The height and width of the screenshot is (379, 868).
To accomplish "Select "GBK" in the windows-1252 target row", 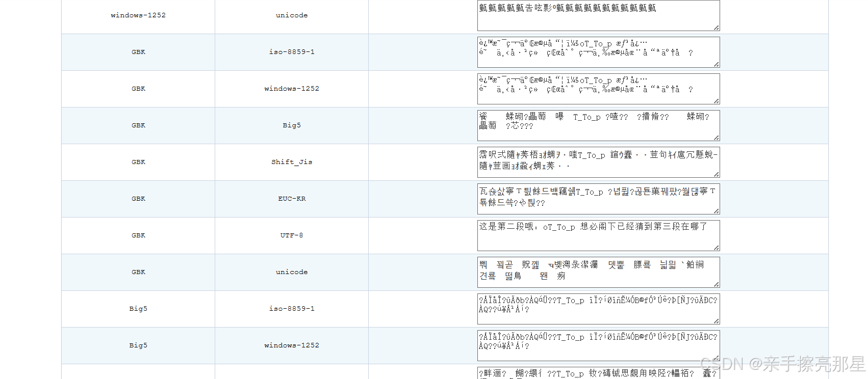I will (x=138, y=89).
